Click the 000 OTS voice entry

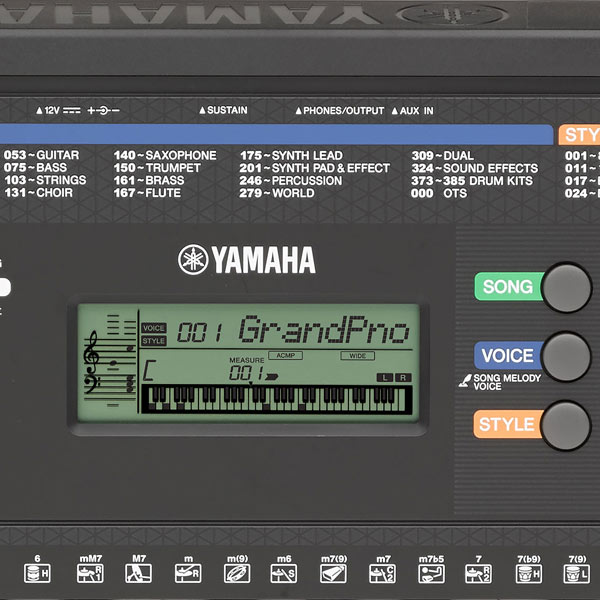[439, 193]
